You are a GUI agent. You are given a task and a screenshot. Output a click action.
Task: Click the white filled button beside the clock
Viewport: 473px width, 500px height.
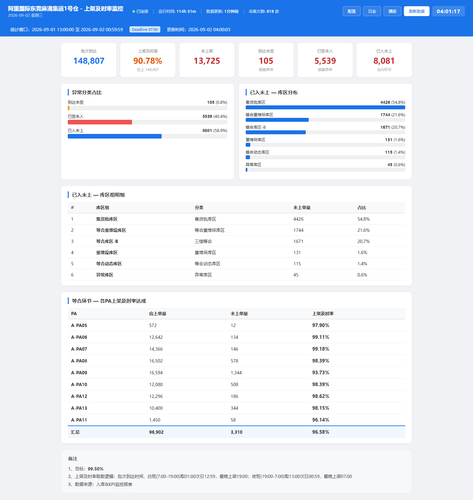click(x=417, y=11)
